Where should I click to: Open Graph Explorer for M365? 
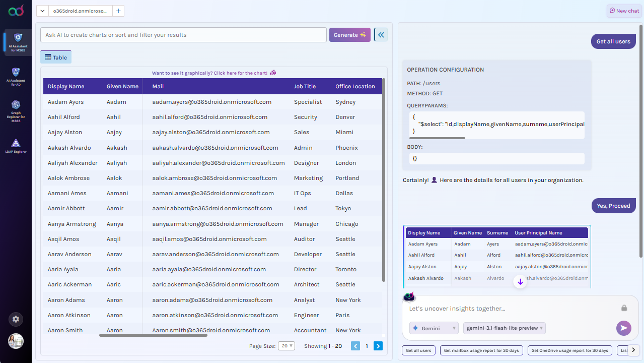(16, 111)
